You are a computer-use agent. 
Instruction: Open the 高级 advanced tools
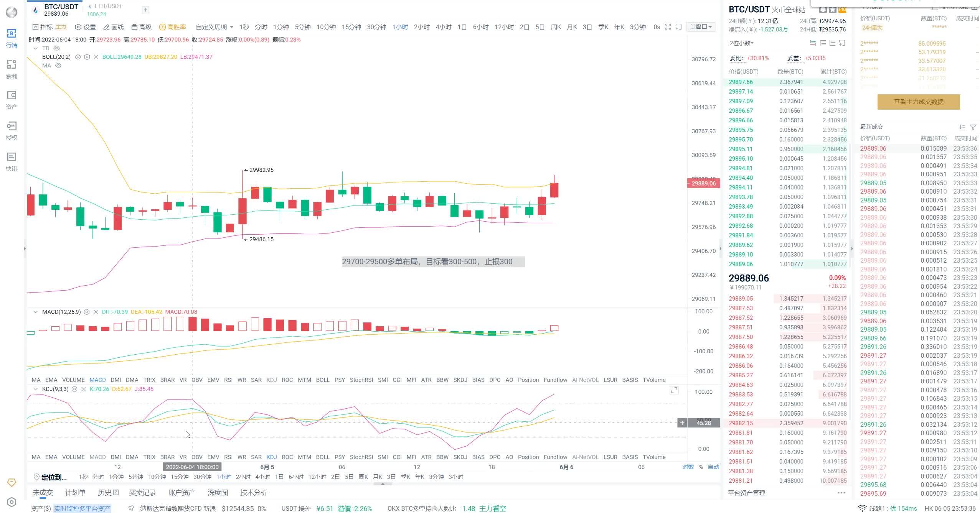coord(141,27)
